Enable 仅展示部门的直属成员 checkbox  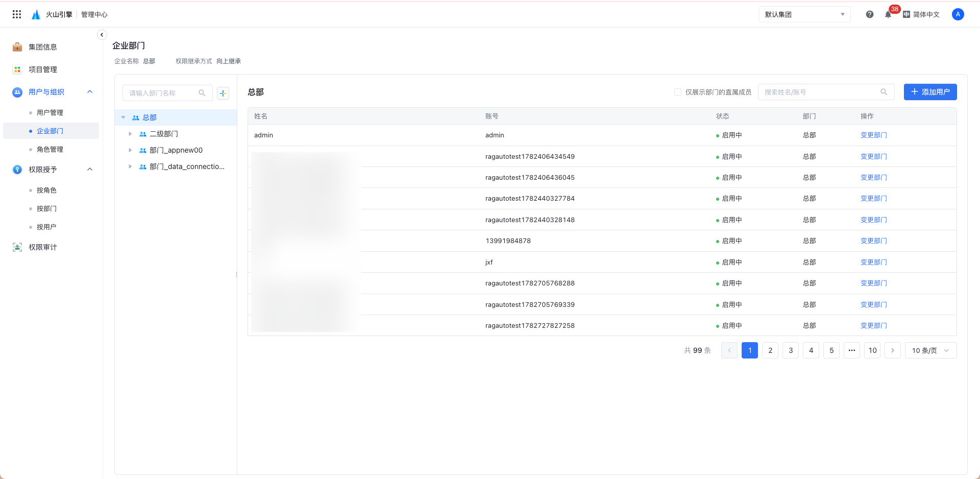(x=678, y=92)
